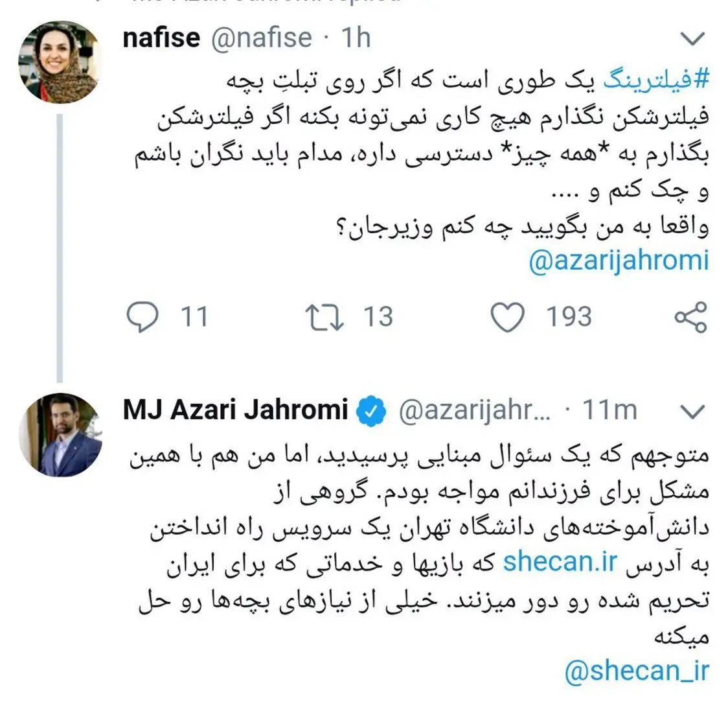Click the verified badge next to MJ Azari Jahromi
Viewport: 728px width, 711px height.
[x=372, y=411]
